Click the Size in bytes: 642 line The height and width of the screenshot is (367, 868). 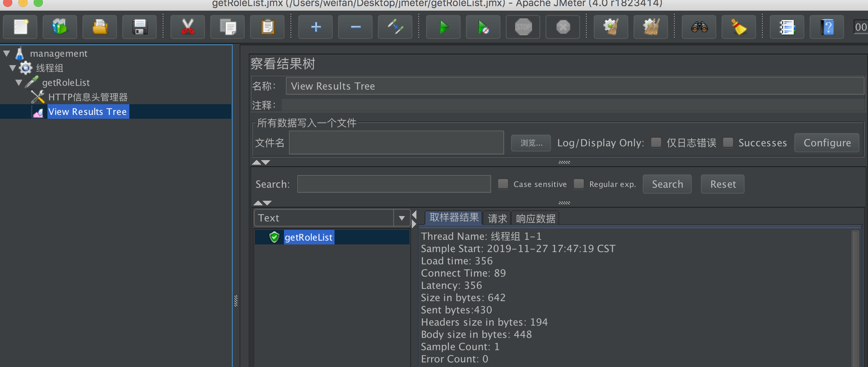[463, 298]
